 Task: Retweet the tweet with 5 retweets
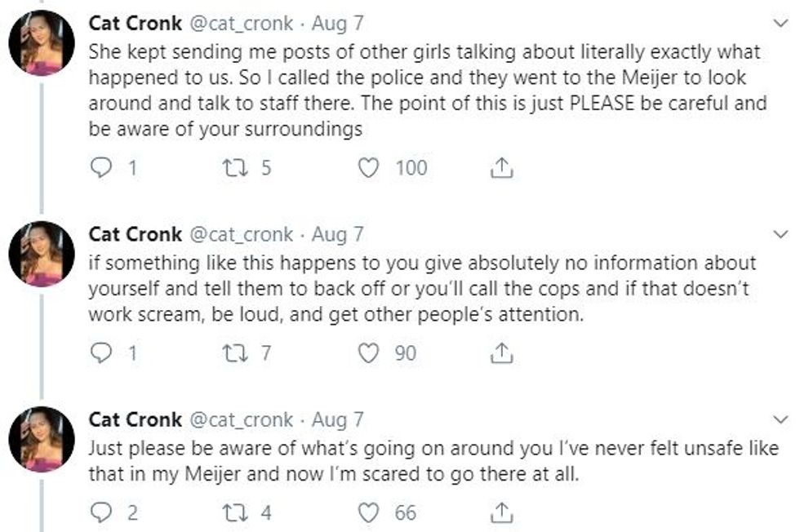tap(233, 168)
